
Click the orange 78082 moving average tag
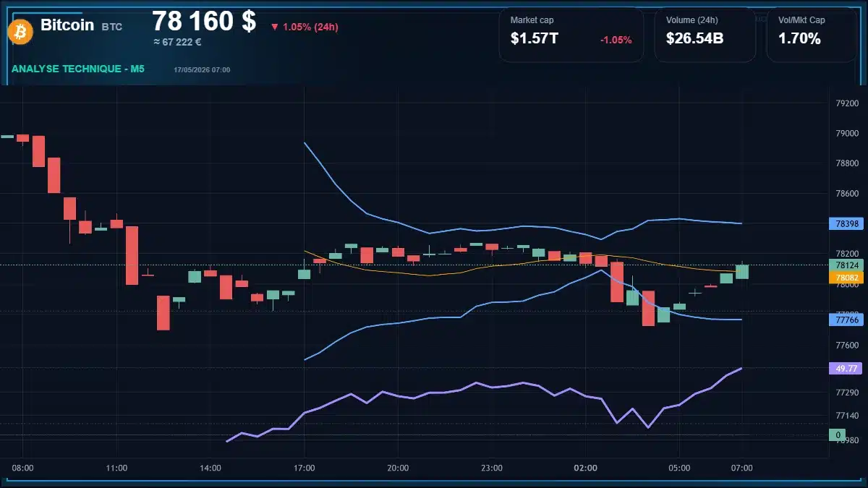[x=846, y=278]
